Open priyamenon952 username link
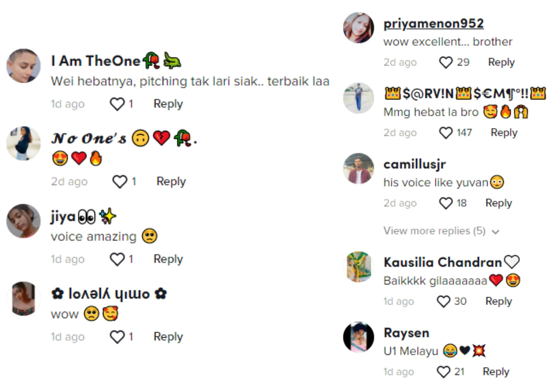The width and height of the screenshot is (553, 392). (433, 24)
